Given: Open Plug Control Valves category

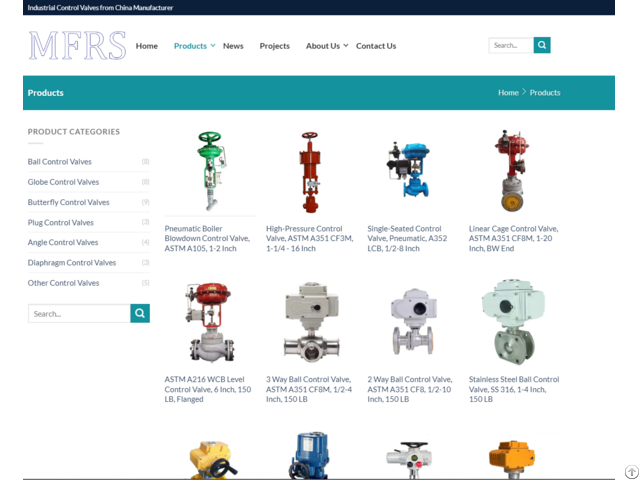Looking at the screenshot, I should [60, 222].
